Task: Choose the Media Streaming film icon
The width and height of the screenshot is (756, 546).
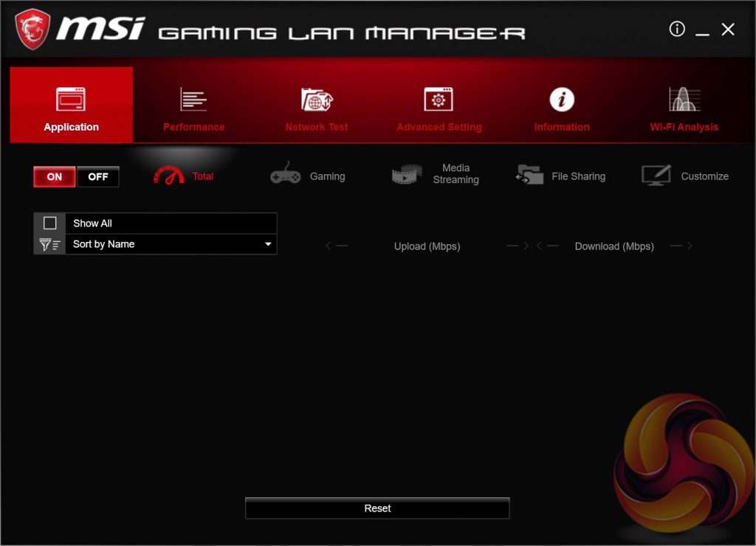Action: point(407,174)
